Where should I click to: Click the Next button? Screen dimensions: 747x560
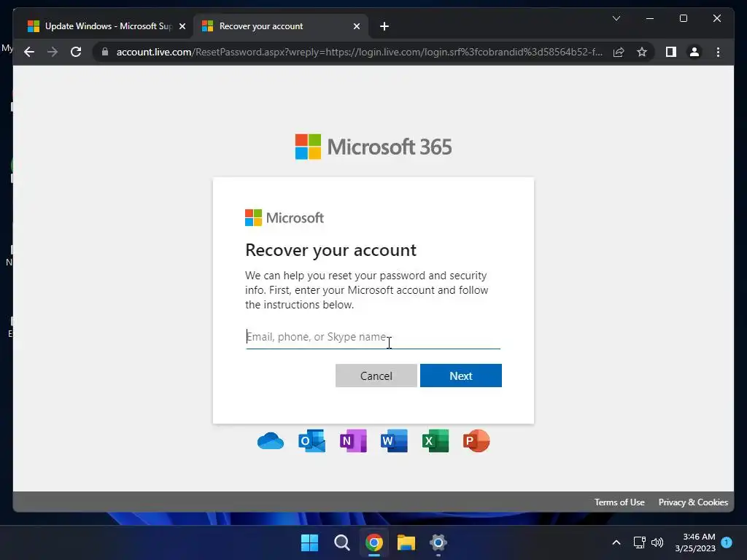click(461, 376)
